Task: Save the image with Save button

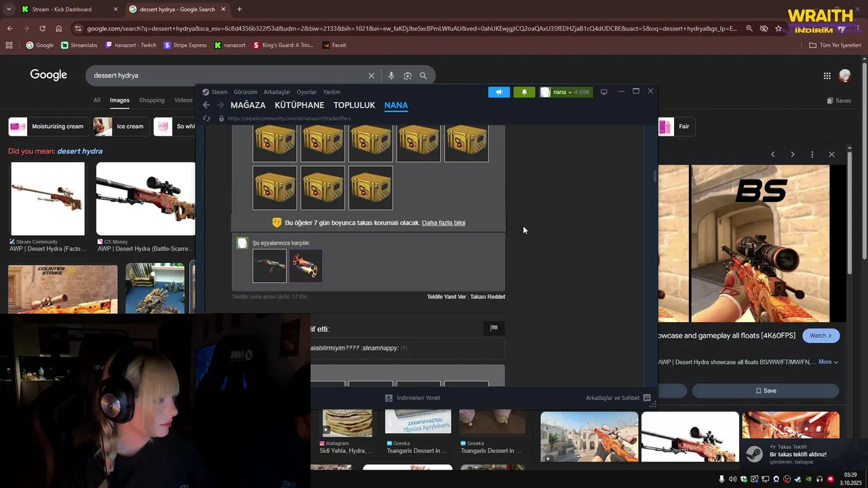Action: (766, 391)
